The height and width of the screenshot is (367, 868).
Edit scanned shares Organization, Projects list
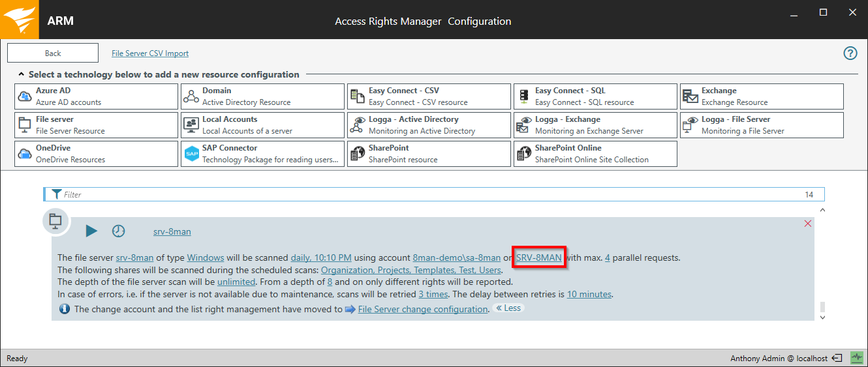click(411, 270)
